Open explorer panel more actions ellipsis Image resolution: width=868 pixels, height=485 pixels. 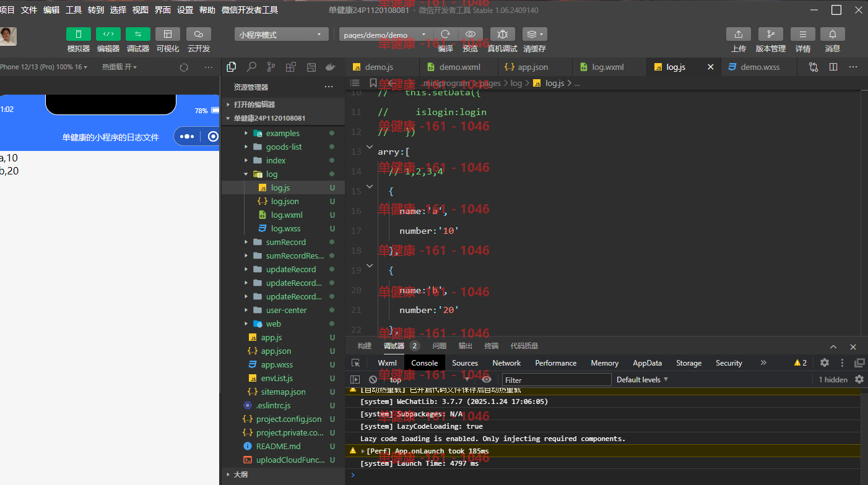[x=329, y=87]
